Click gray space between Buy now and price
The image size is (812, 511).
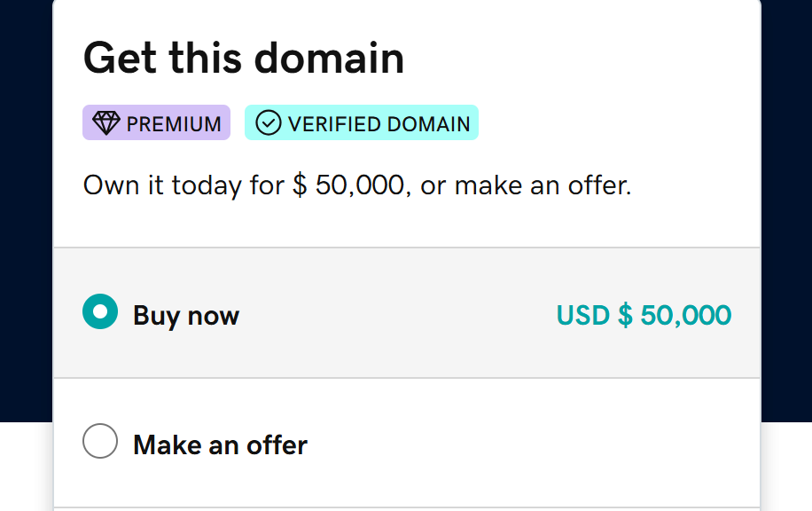(x=399, y=315)
